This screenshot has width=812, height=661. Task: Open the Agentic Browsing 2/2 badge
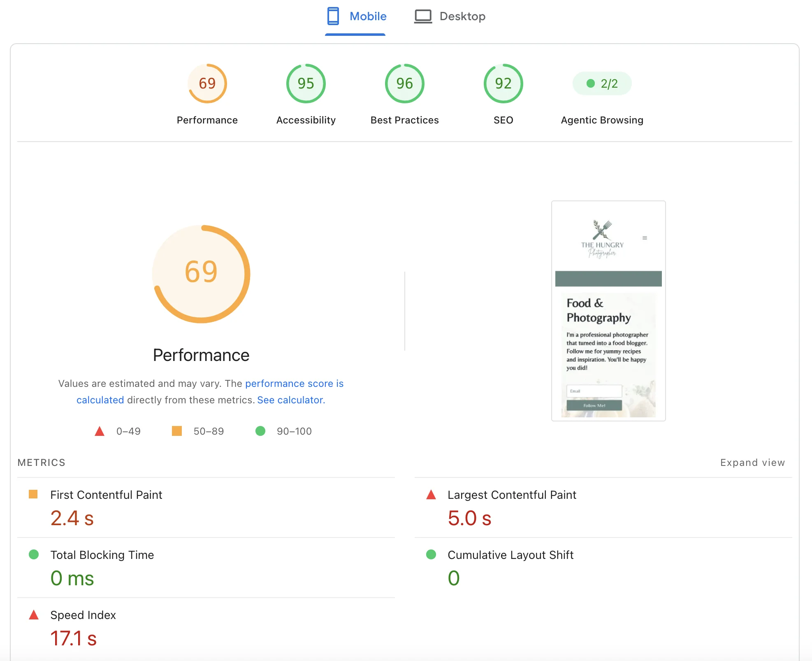602,84
